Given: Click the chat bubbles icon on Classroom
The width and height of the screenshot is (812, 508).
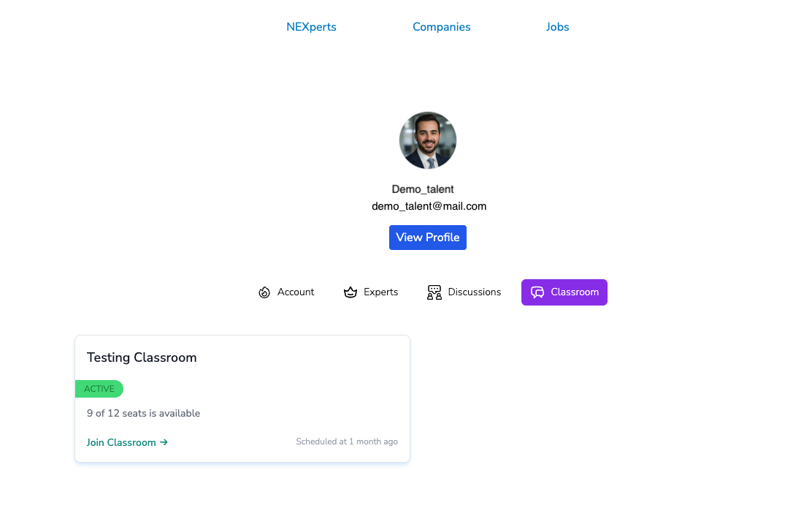Looking at the screenshot, I should 537,292.
